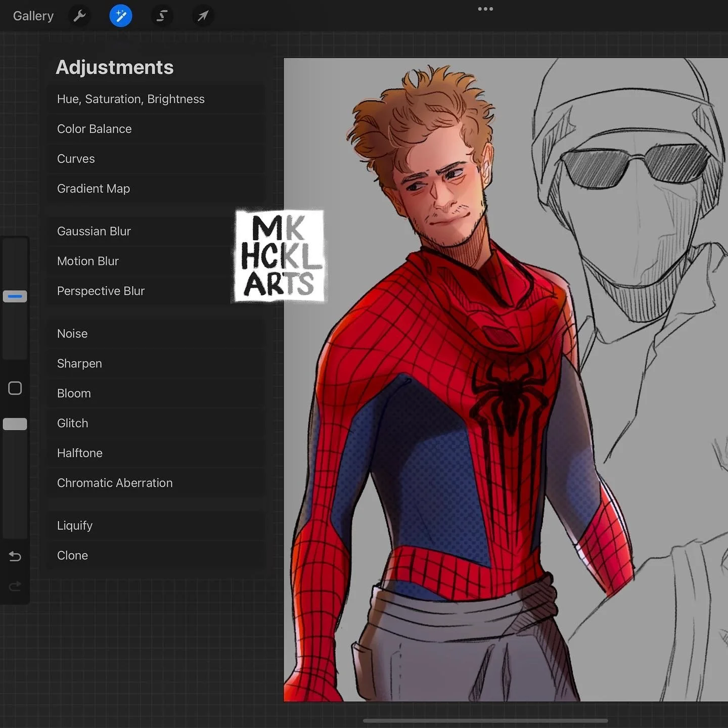The image size is (728, 728).
Task: Select the Selection tool (S icon)
Action: coord(162,16)
